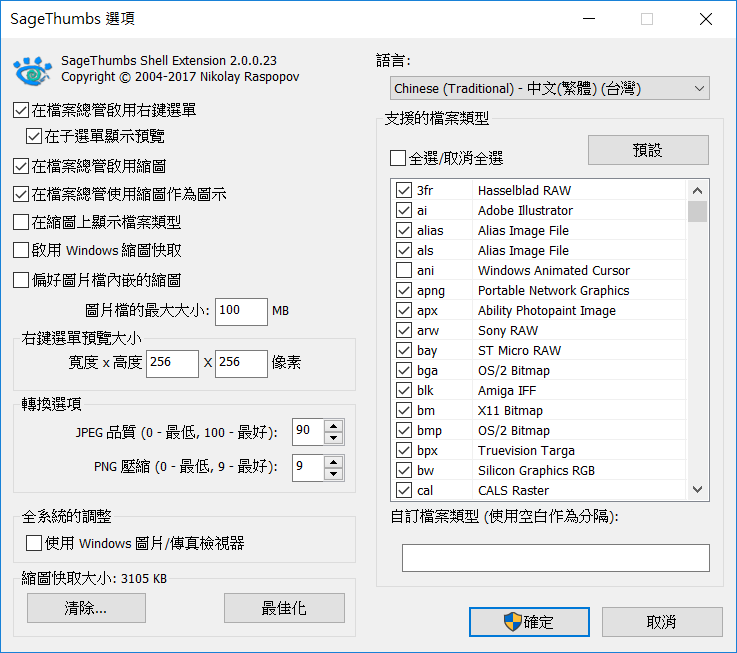Image resolution: width=737 pixels, height=653 pixels.
Task: Select the 'Windows Animated Cursor' description text
Action: [554, 270]
